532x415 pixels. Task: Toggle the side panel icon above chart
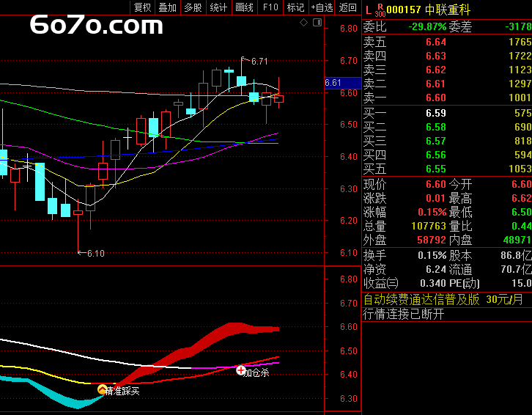(317, 23)
